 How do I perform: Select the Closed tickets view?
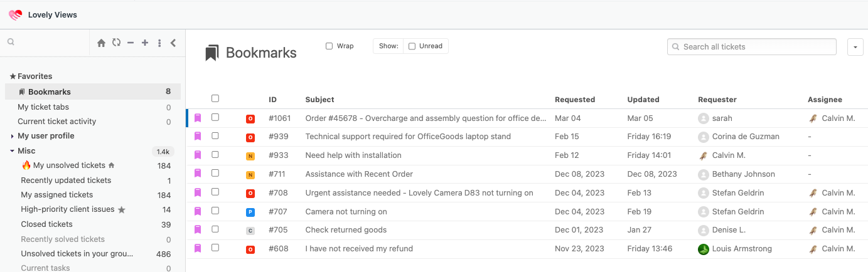click(x=46, y=224)
